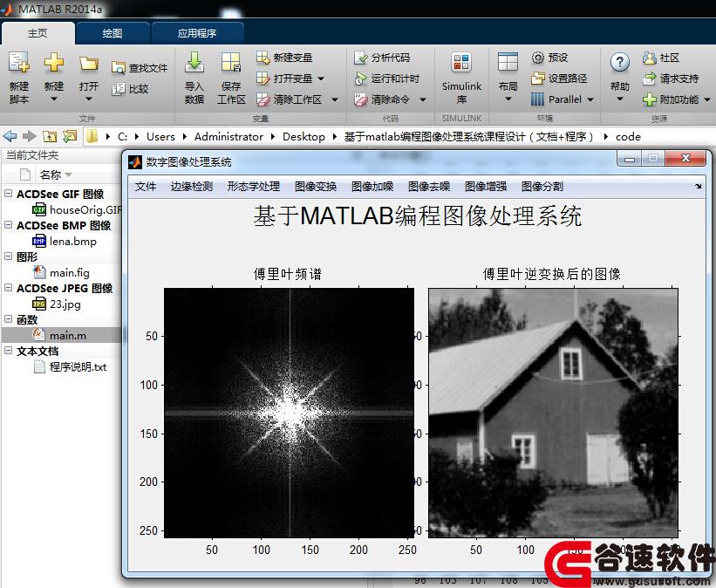Click the 请求支持 (Request Support) icon
Image resolution: width=716 pixels, height=588 pixels.
point(650,79)
